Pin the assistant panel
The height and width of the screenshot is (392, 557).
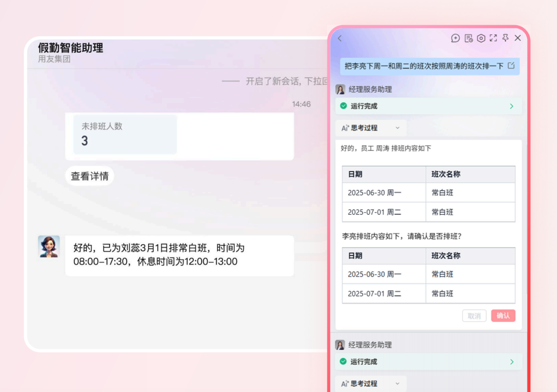coord(506,38)
